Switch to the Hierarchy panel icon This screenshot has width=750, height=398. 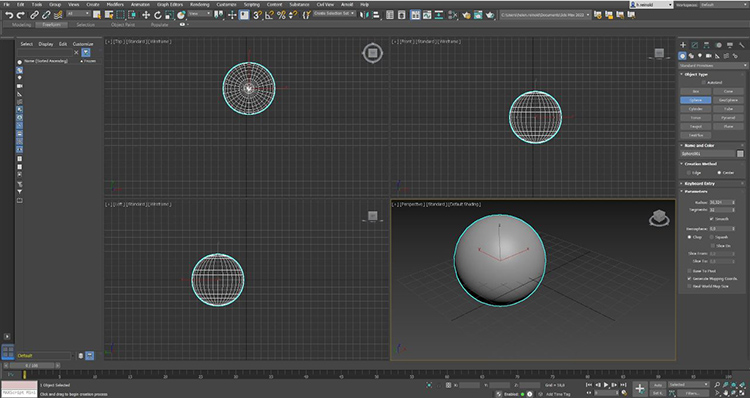706,45
